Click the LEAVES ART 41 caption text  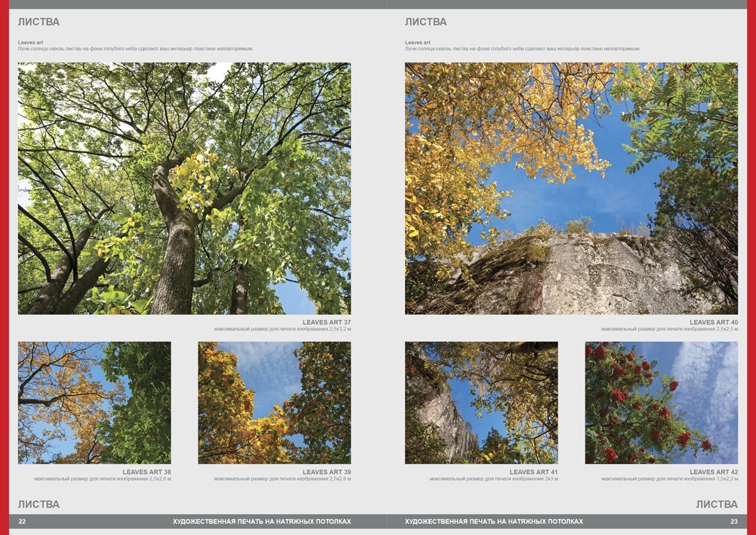(x=533, y=472)
